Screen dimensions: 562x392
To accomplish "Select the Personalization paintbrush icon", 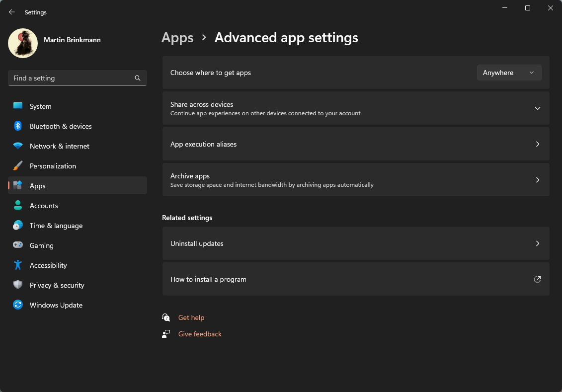I will coord(18,165).
